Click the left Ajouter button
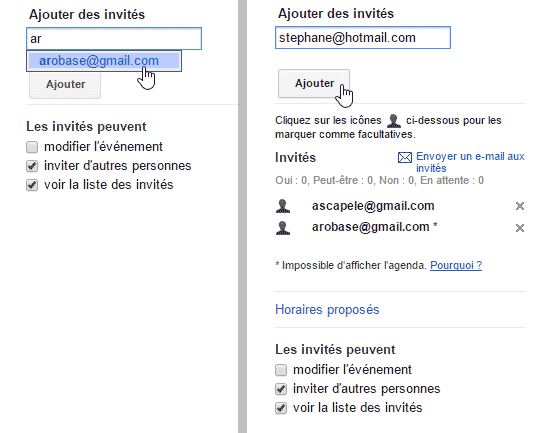Screen dimensions: 548x433 (x=65, y=84)
